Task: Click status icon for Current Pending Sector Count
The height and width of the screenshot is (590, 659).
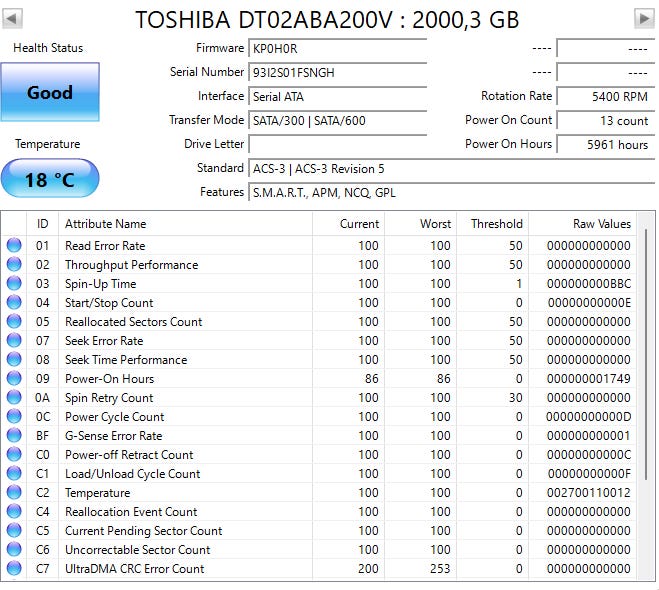Action: pyautogui.click(x=14, y=530)
